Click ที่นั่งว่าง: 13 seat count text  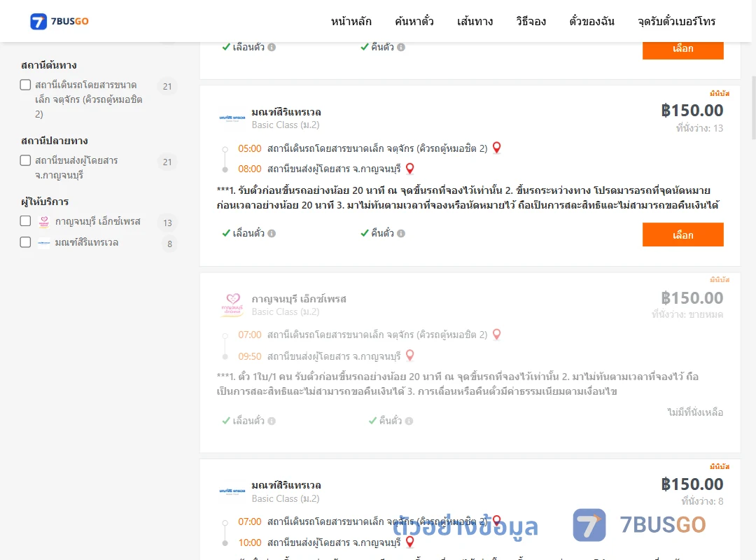(x=699, y=128)
